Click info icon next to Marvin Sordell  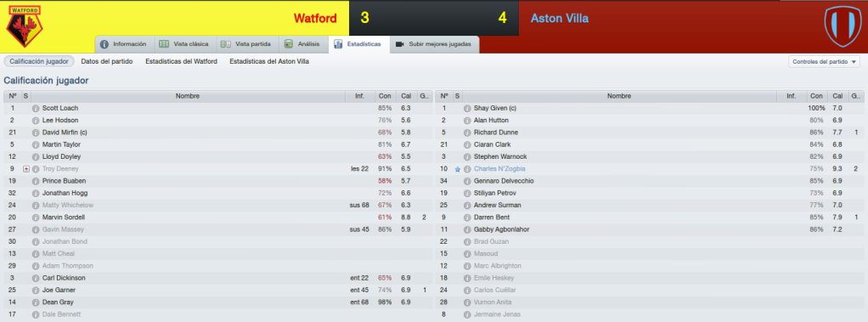36,217
